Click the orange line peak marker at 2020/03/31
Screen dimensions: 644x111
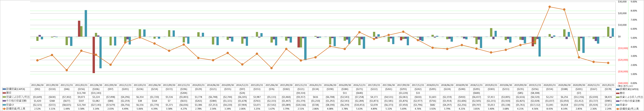(x=549, y=7)
